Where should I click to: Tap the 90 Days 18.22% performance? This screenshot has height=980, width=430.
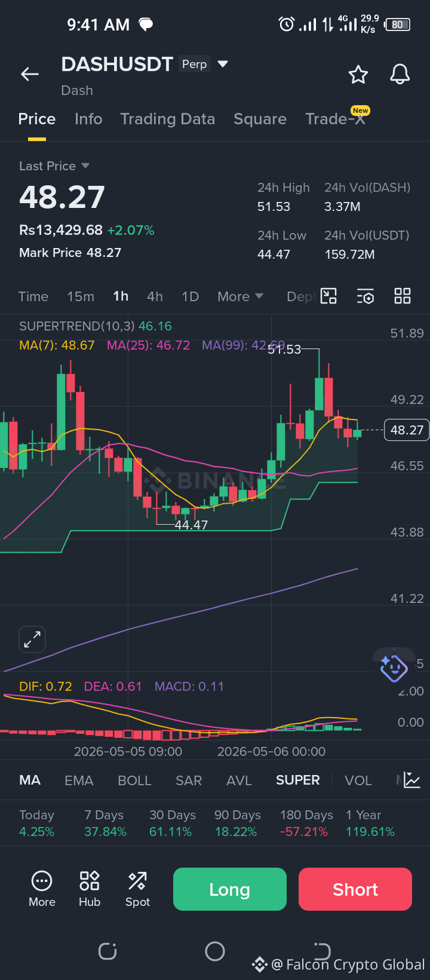pyautogui.click(x=237, y=823)
